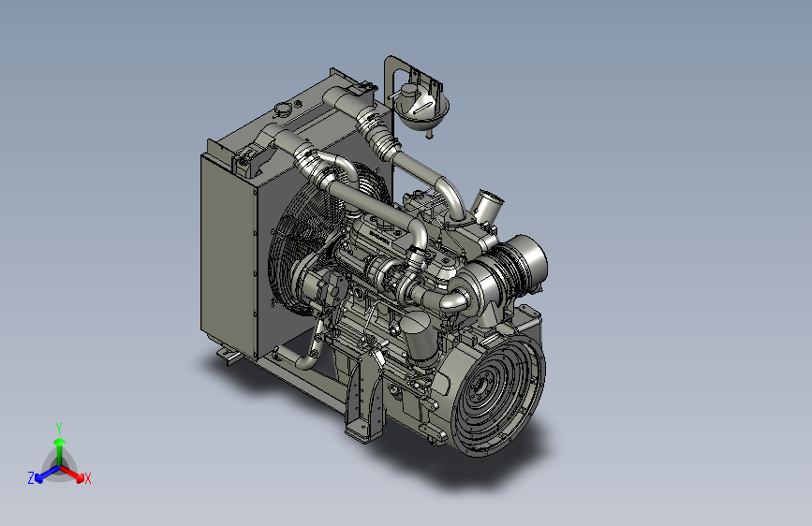Click the blue Z axis of the orientation triad
The width and height of the screenshot is (812, 526).
[x=47, y=475]
